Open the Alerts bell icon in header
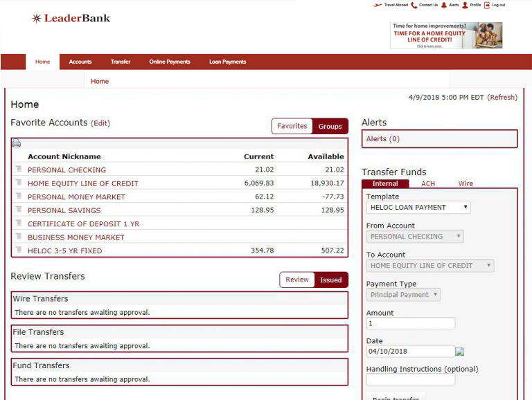Screen dimensions: 532x400 [444, 5]
